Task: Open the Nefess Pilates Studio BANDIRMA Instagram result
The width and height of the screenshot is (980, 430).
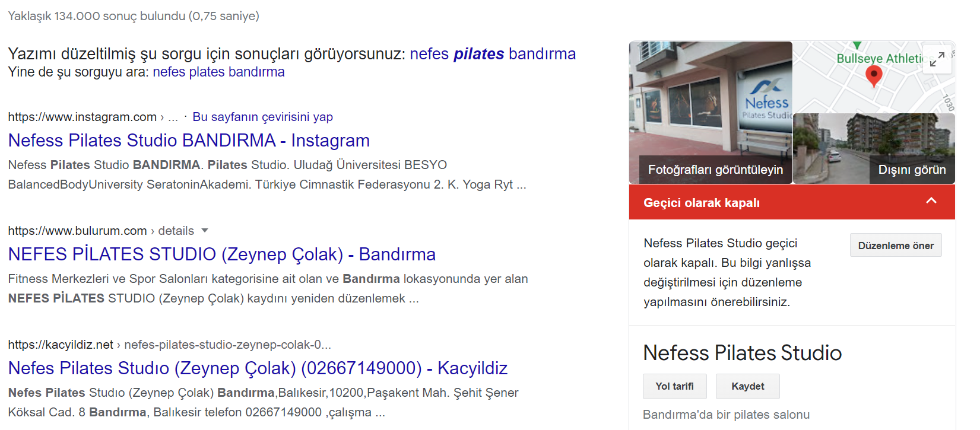Action: (x=189, y=141)
